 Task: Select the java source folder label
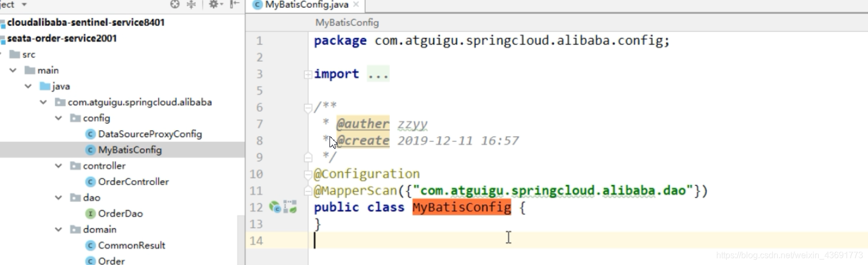pos(61,86)
